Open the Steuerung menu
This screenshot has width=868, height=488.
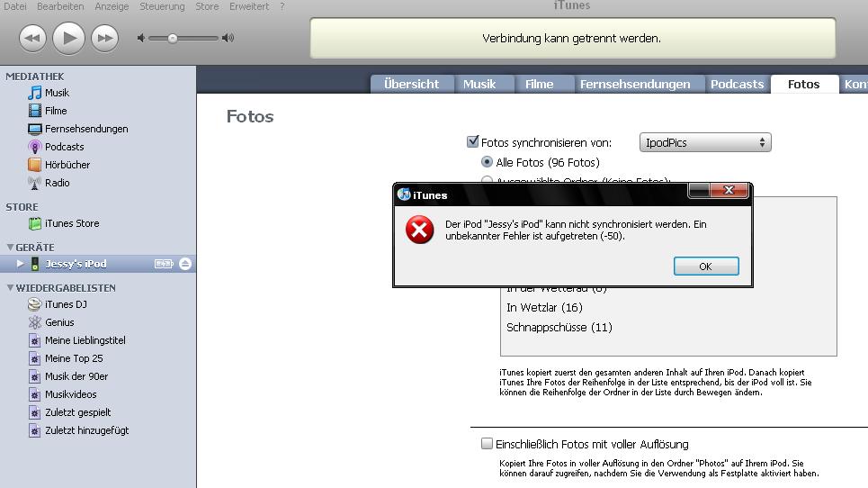(162, 6)
